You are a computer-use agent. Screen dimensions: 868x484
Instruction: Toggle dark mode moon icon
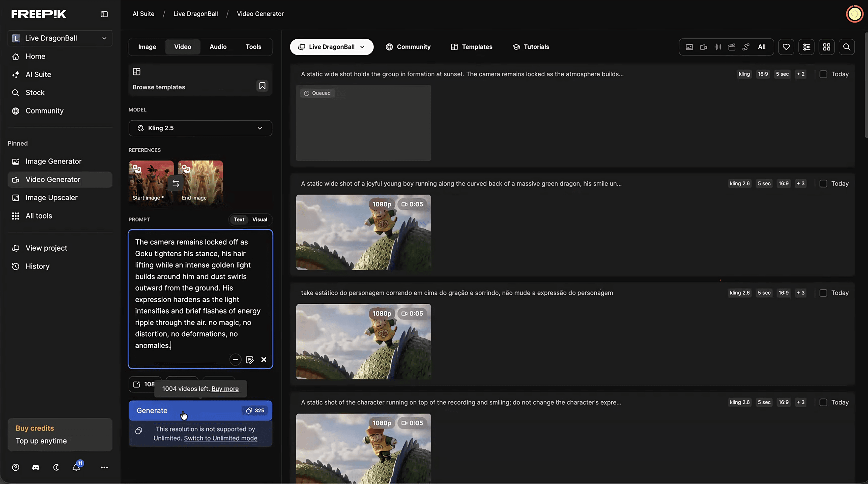pos(56,467)
